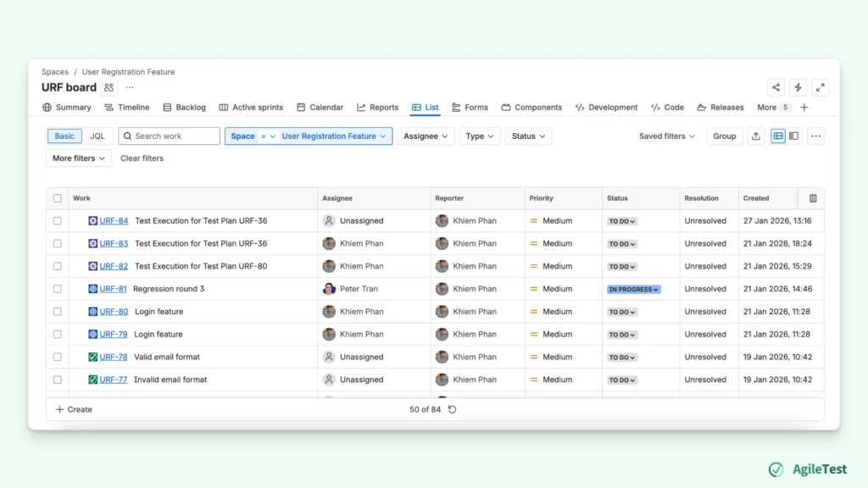Click Medium priority icon in URF-83 row
The width and height of the screenshot is (868, 488).
534,243
